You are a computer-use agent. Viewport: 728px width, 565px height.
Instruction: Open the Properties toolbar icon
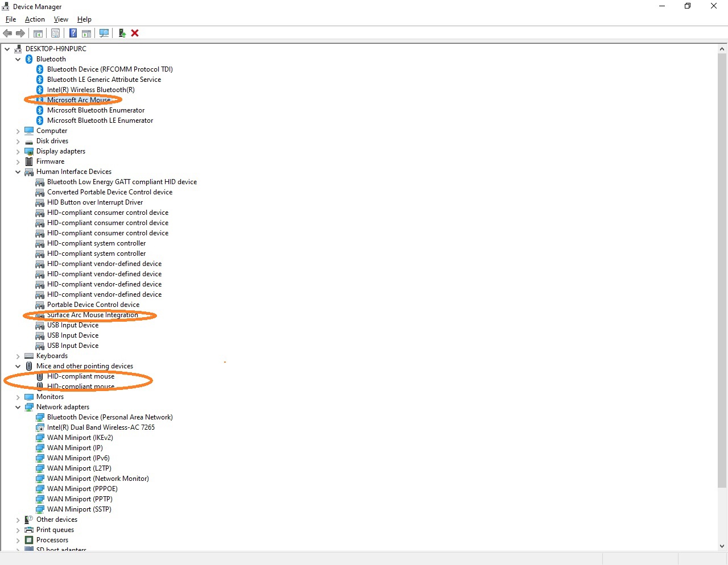[56, 33]
